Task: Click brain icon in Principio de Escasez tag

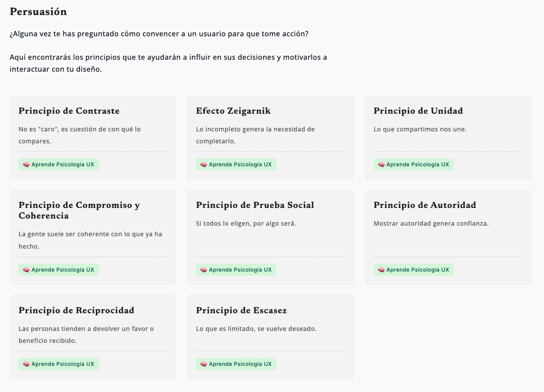Action: (203, 364)
